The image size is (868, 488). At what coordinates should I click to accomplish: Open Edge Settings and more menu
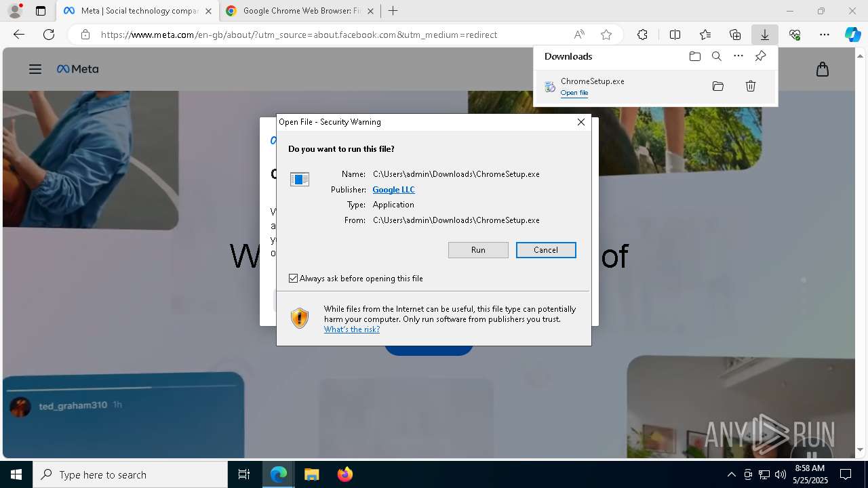825,35
